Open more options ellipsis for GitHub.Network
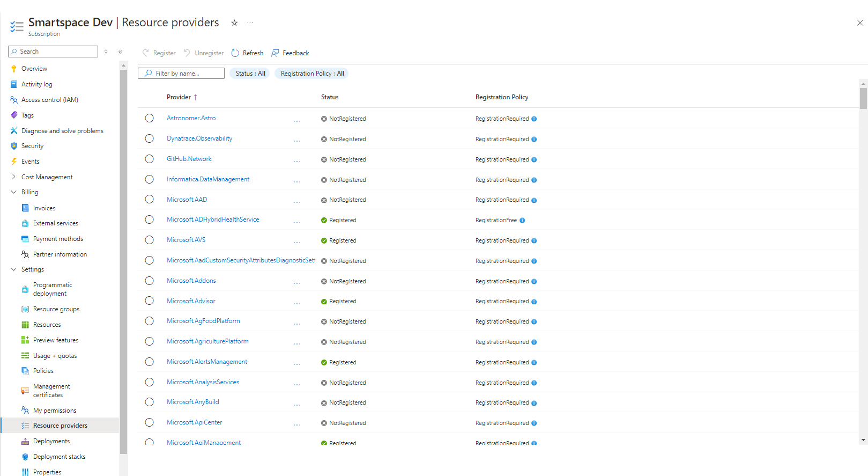The image size is (868, 476). pos(297,160)
